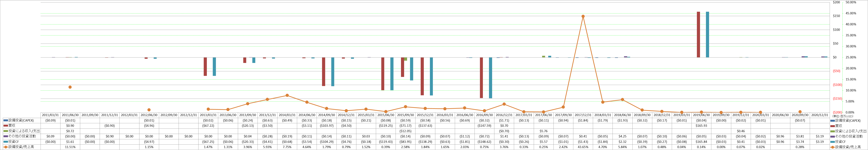
Task: Select the $165.84 investing CF cell
Action: (x=701, y=142)
